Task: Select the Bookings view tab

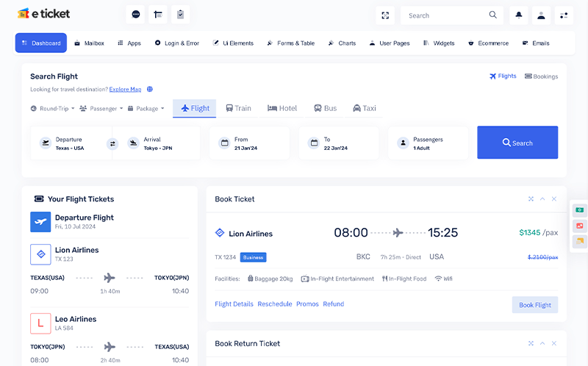Action: tap(541, 76)
